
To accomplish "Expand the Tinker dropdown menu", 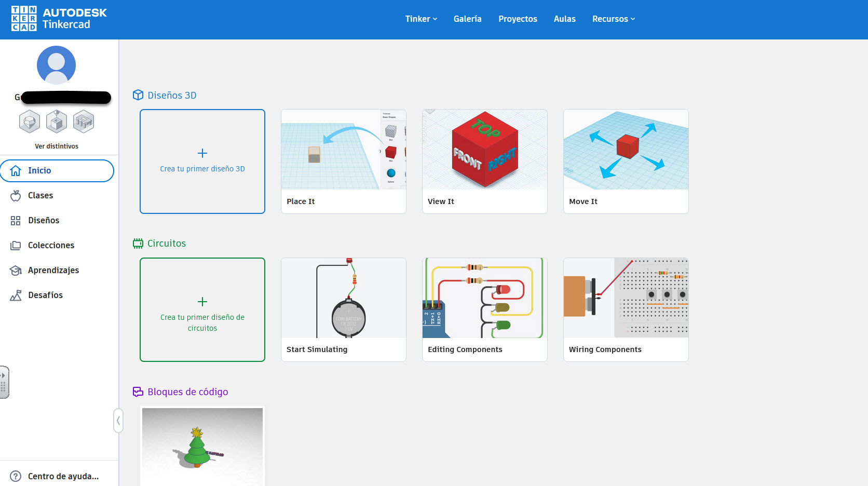I will coord(421,19).
